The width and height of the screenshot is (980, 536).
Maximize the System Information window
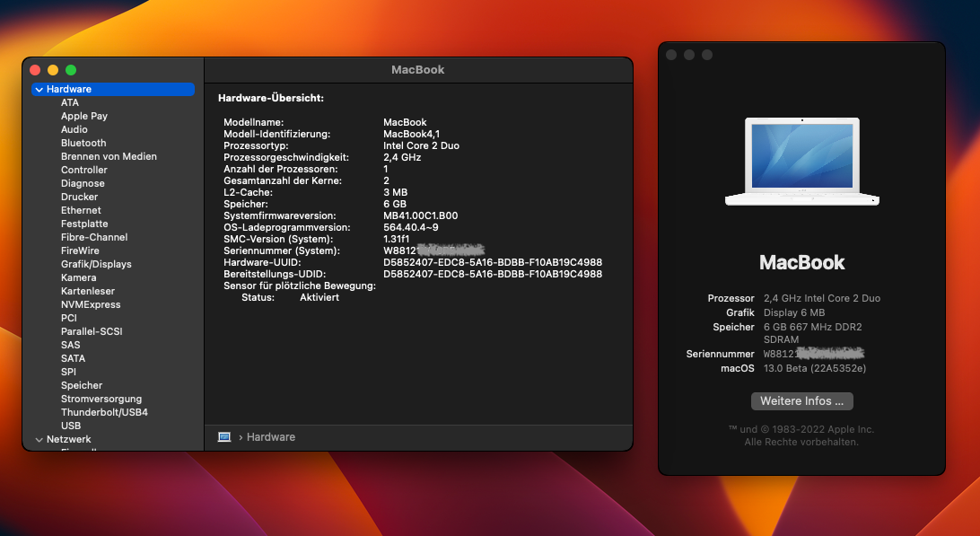[71, 70]
